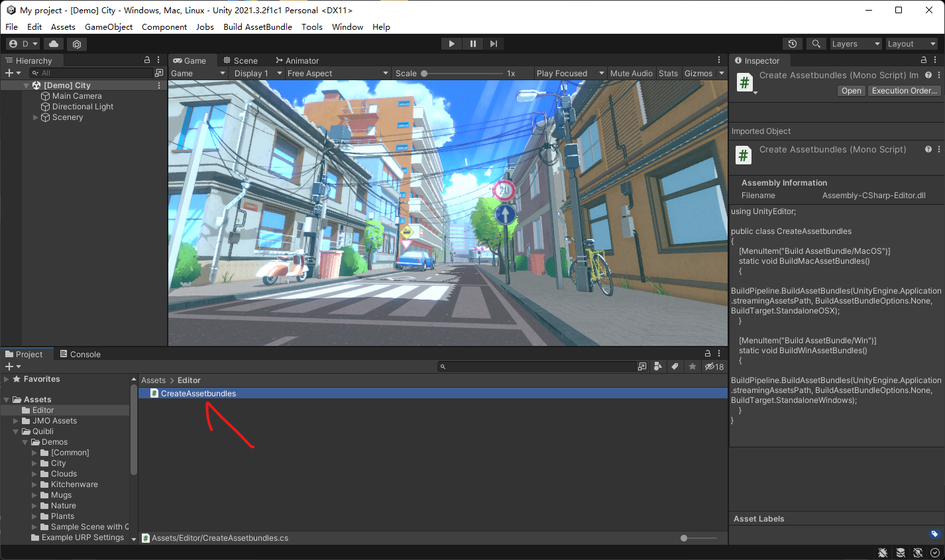
Task: Open Hierarchy search in new window
Action: 159,73
